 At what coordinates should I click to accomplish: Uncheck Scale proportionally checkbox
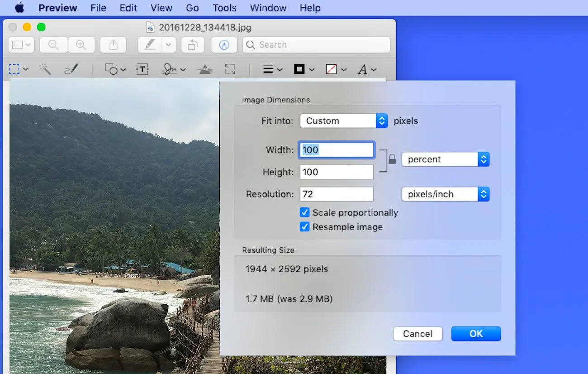[x=305, y=212]
